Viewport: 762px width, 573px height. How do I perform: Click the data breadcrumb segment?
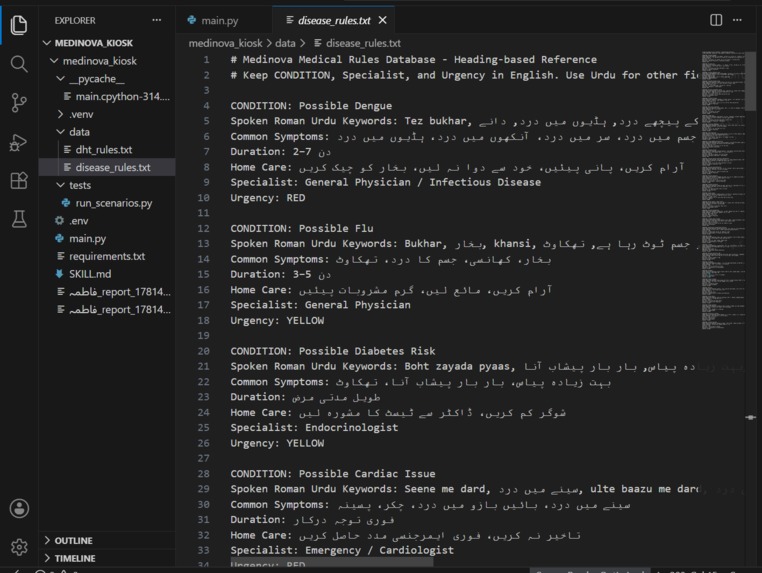tap(285, 43)
